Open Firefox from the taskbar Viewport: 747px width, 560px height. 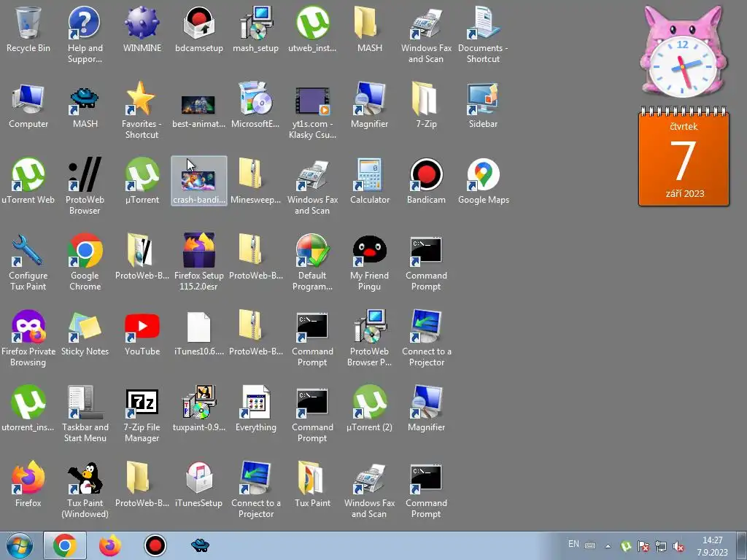pyautogui.click(x=110, y=545)
